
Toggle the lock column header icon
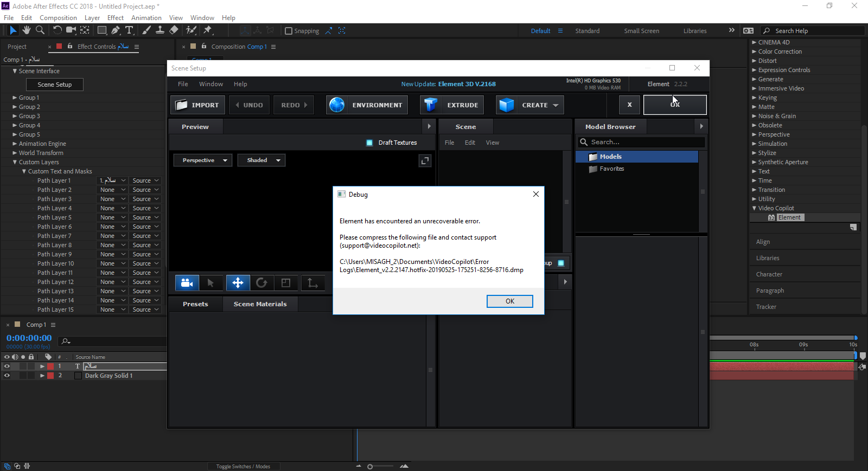coord(31,357)
